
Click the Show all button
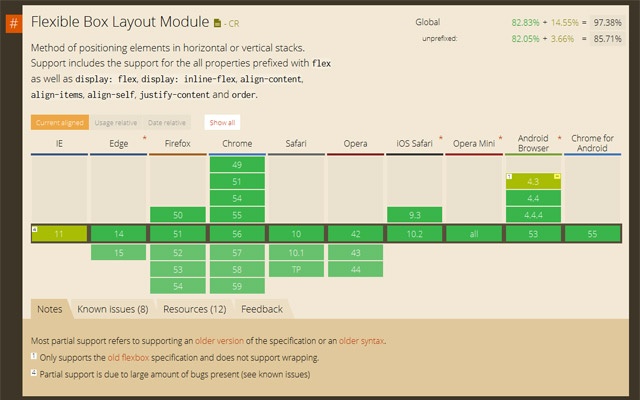222,122
